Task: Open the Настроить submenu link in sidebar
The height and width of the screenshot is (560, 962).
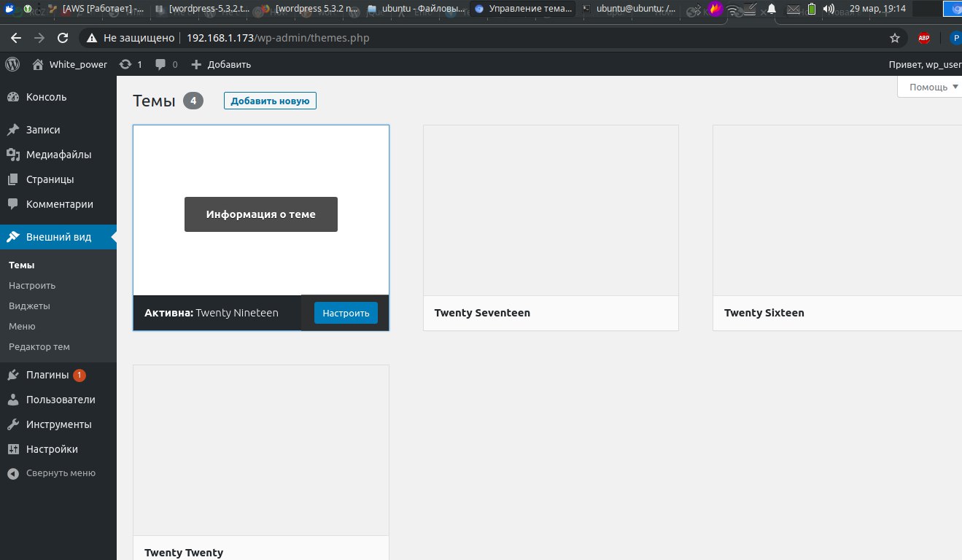Action: pos(32,286)
